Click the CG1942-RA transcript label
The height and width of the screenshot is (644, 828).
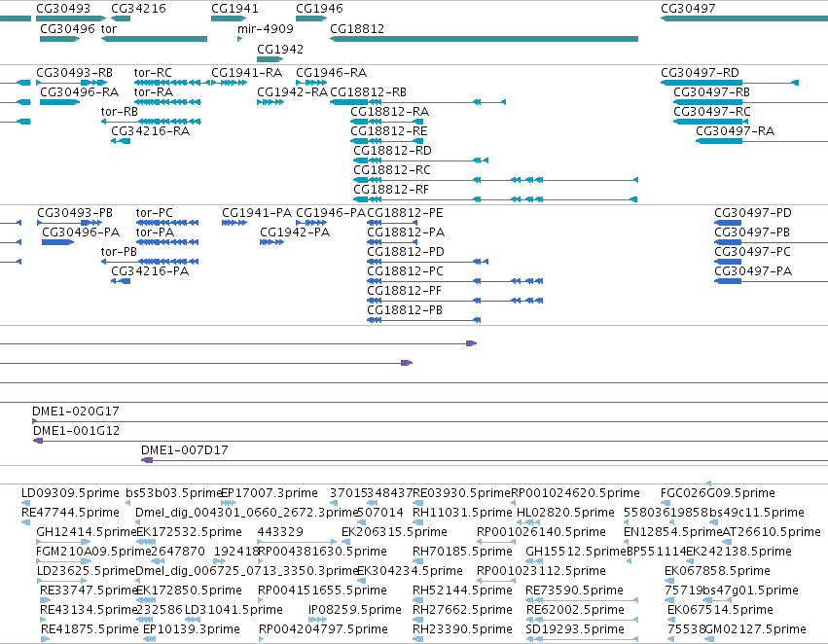293,91
